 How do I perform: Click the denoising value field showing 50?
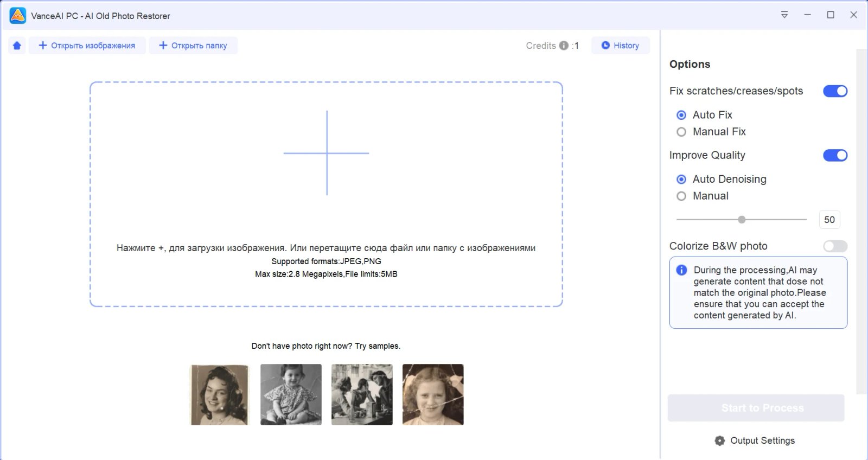tap(829, 220)
